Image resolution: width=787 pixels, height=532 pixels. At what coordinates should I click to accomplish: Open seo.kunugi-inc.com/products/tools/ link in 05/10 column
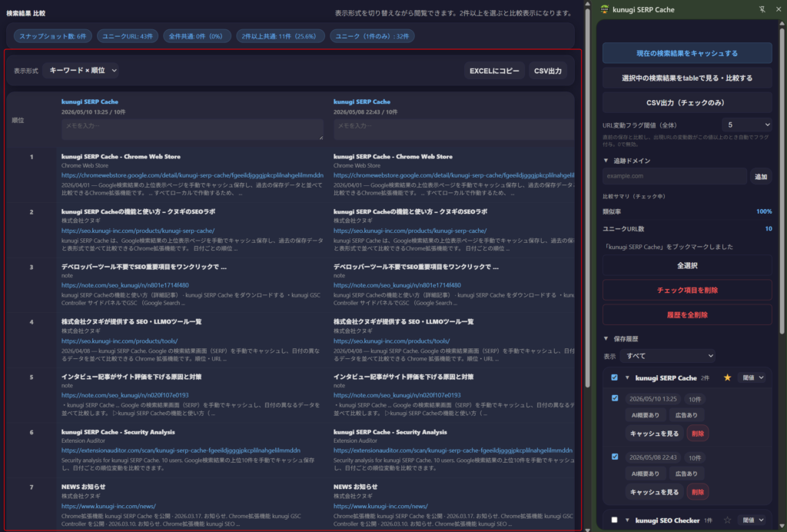119,341
